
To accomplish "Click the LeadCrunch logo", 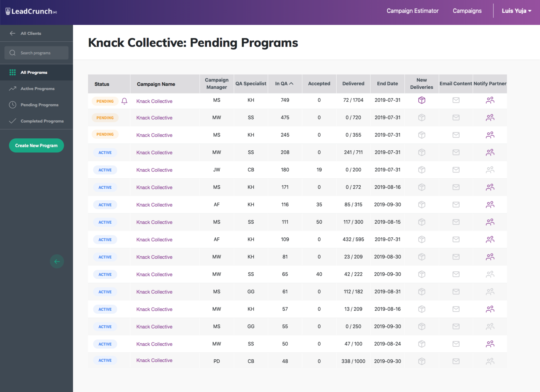I will (x=31, y=11).
